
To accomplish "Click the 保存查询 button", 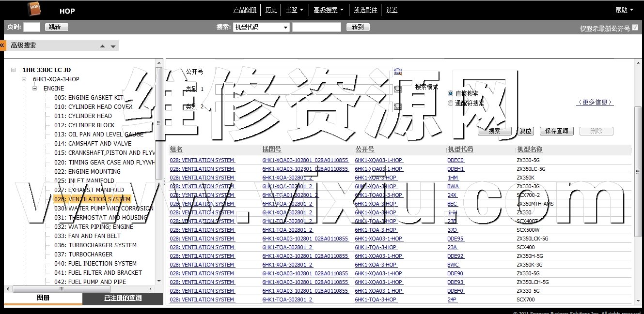I will point(556,131).
